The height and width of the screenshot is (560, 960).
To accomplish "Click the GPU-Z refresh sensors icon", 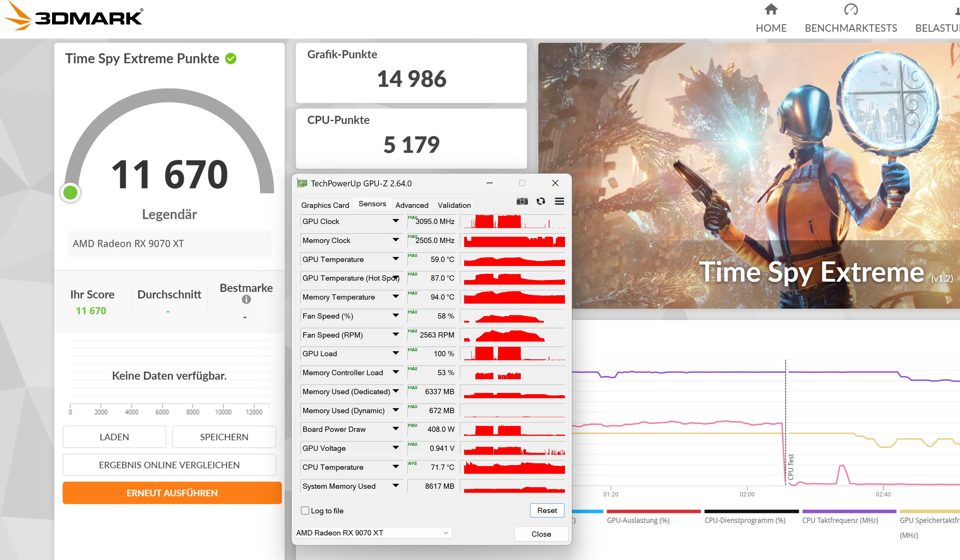I will (541, 201).
